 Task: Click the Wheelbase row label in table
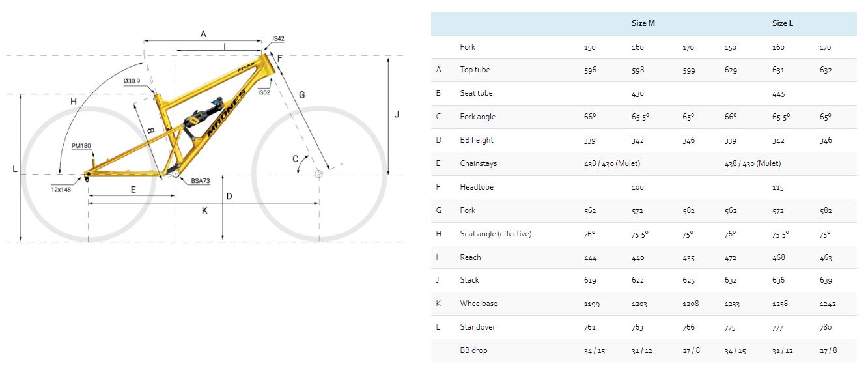point(477,304)
